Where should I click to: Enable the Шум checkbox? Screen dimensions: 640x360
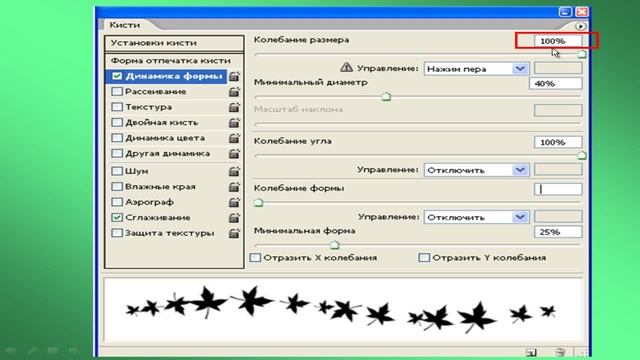[117, 171]
